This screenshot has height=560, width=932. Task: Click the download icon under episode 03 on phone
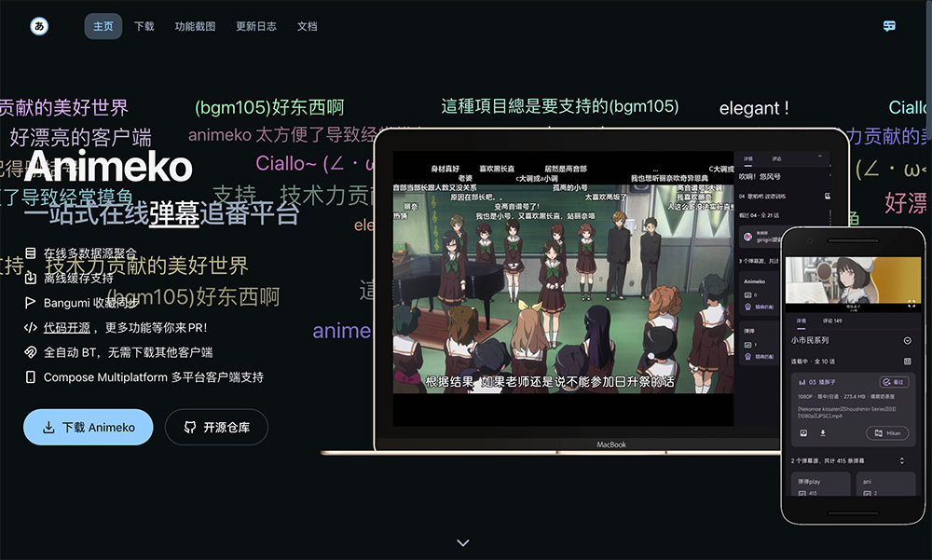pyautogui.click(x=822, y=431)
